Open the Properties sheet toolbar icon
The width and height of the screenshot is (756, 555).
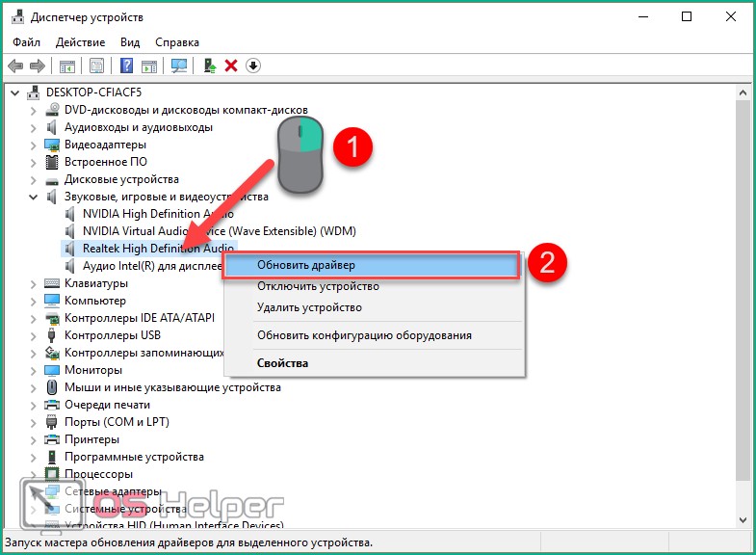pyautogui.click(x=96, y=66)
